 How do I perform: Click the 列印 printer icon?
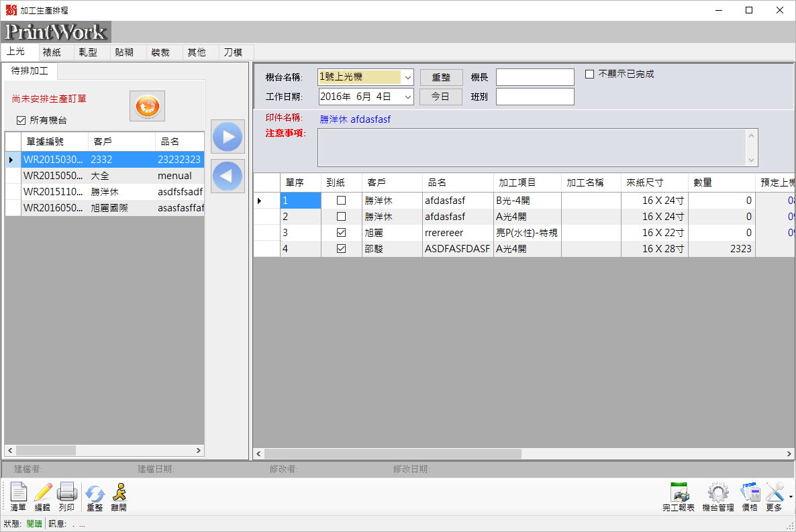point(66,496)
